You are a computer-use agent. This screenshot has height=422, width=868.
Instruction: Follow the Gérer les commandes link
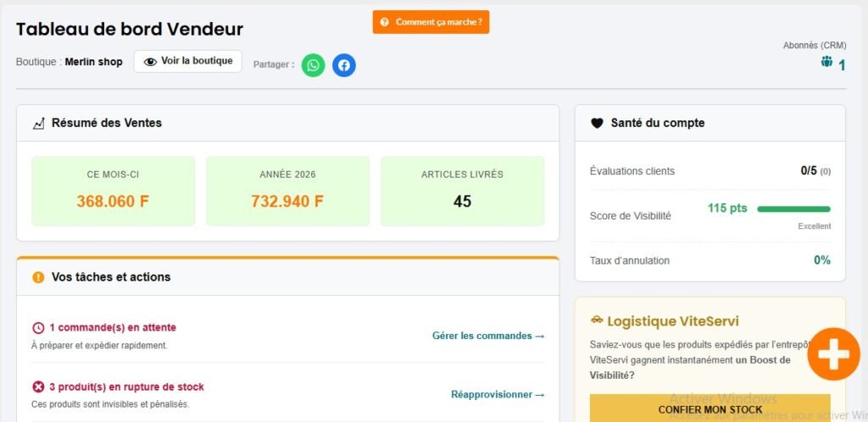click(x=488, y=336)
